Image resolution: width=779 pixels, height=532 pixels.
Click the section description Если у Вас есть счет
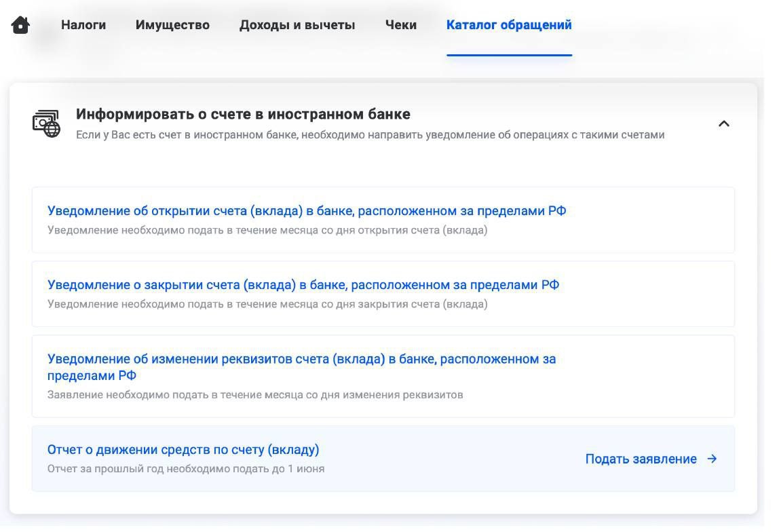click(370, 134)
